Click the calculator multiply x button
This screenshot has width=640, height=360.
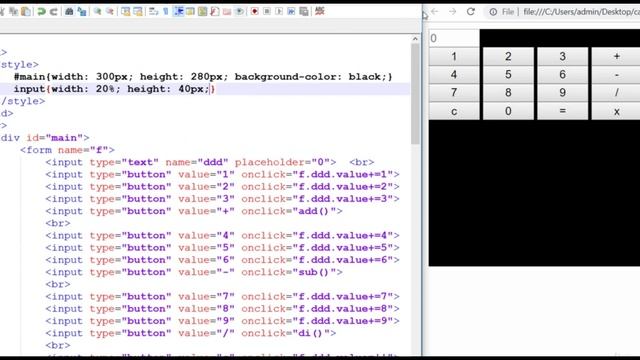[x=616, y=111]
